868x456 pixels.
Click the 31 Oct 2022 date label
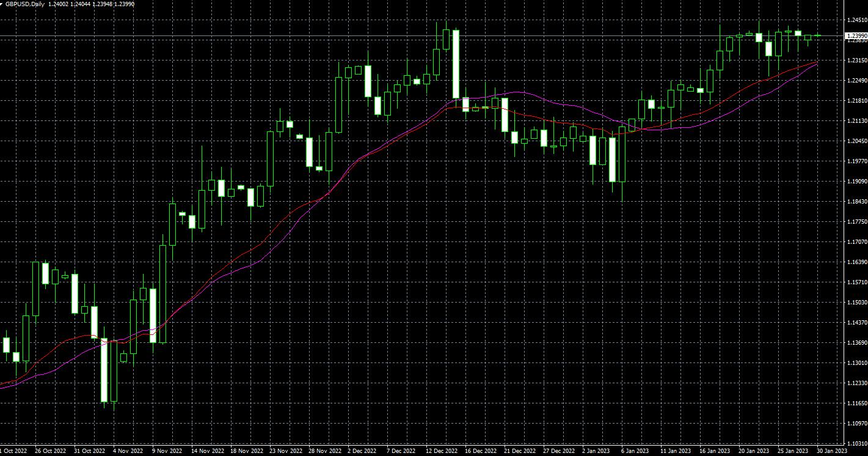point(90,451)
